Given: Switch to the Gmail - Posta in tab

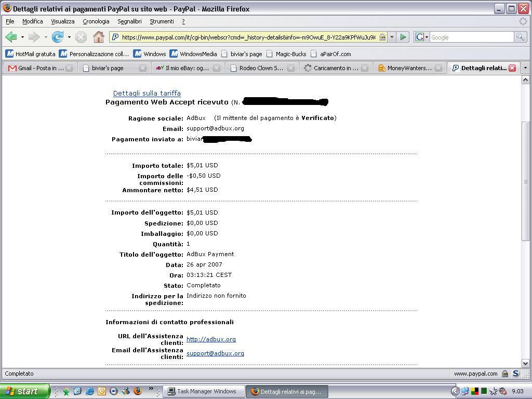Looking at the screenshot, I should pyautogui.click(x=40, y=68).
